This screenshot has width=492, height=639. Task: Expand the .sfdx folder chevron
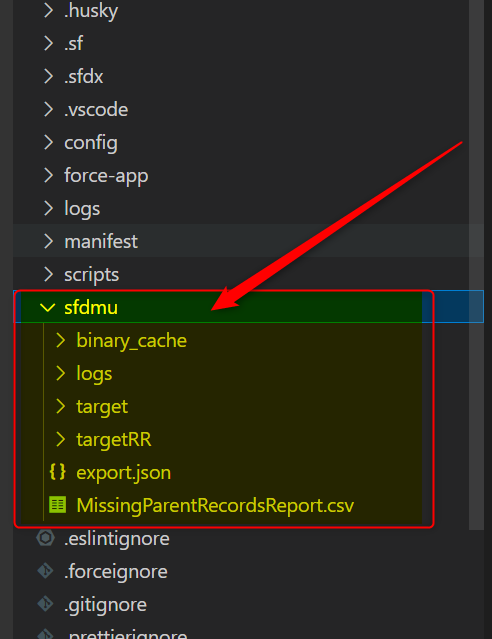pyautogui.click(x=49, y=76)
